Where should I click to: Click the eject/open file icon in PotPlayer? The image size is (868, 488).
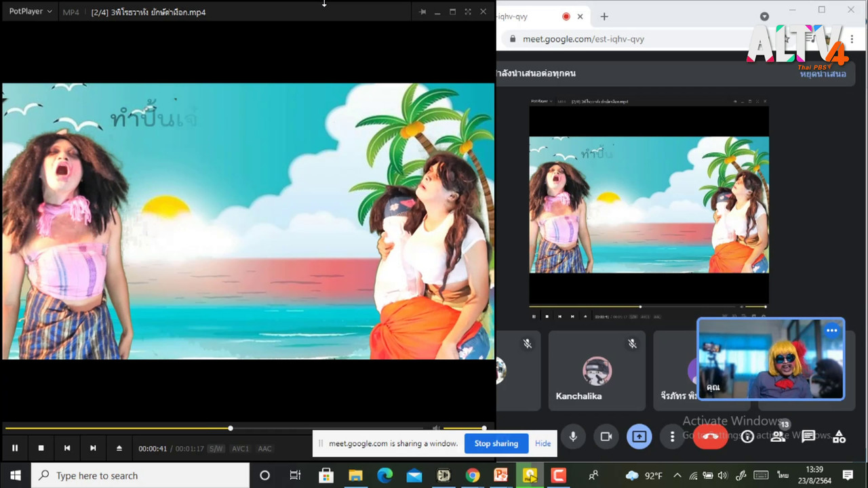[x=119, y=448]
